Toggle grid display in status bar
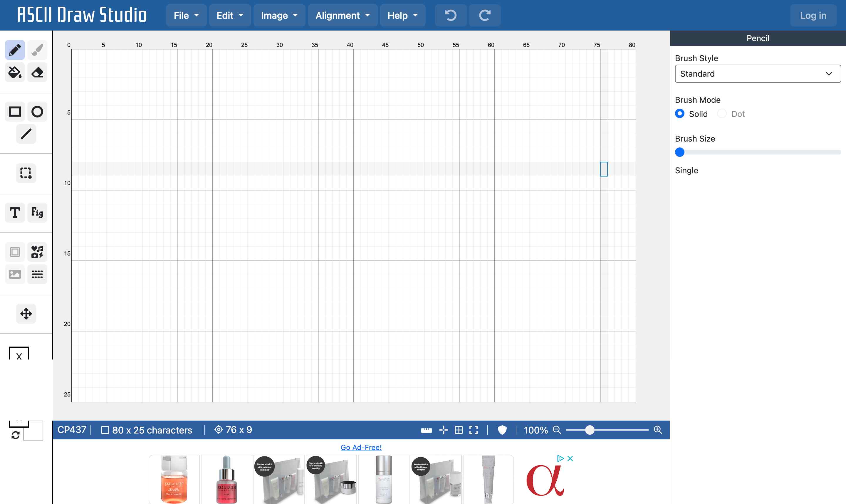846x504 pixels. tap(459, 430)
